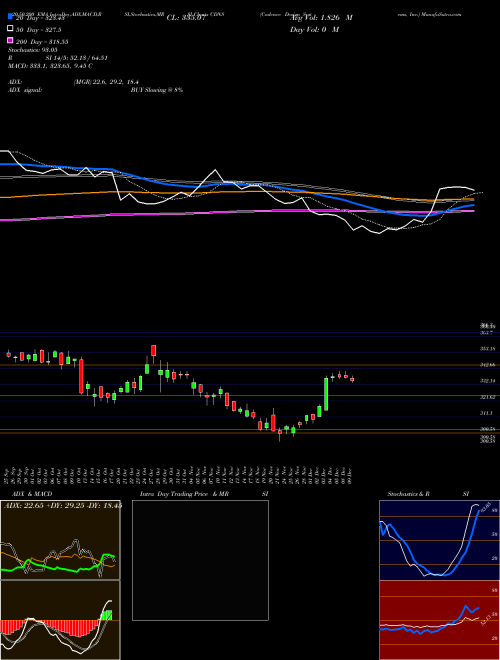Click the 'ADX: 22.65 +DY: 29.25 -DY: 18.45' readout
The image size is (500, 660).
(63, 505)
